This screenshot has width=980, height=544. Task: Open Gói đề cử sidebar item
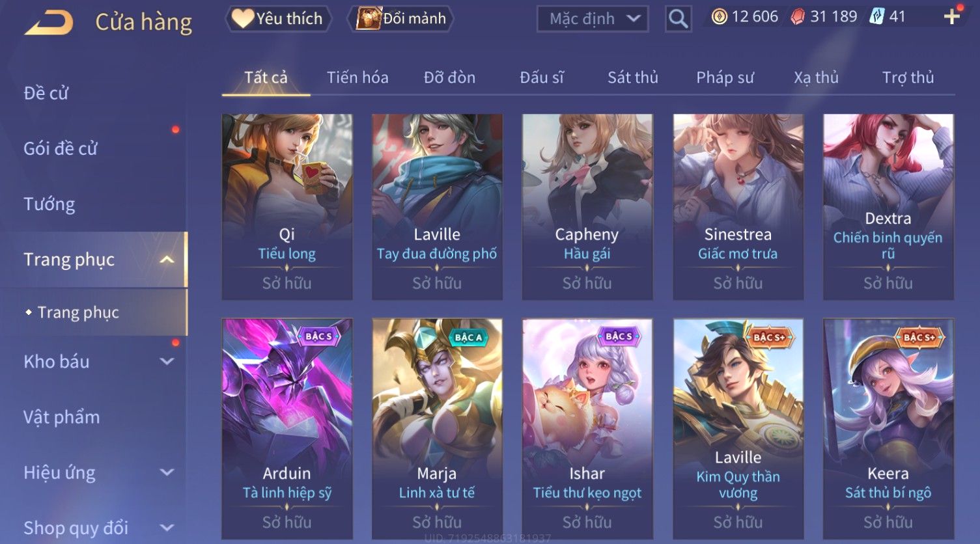click(61, 149)
